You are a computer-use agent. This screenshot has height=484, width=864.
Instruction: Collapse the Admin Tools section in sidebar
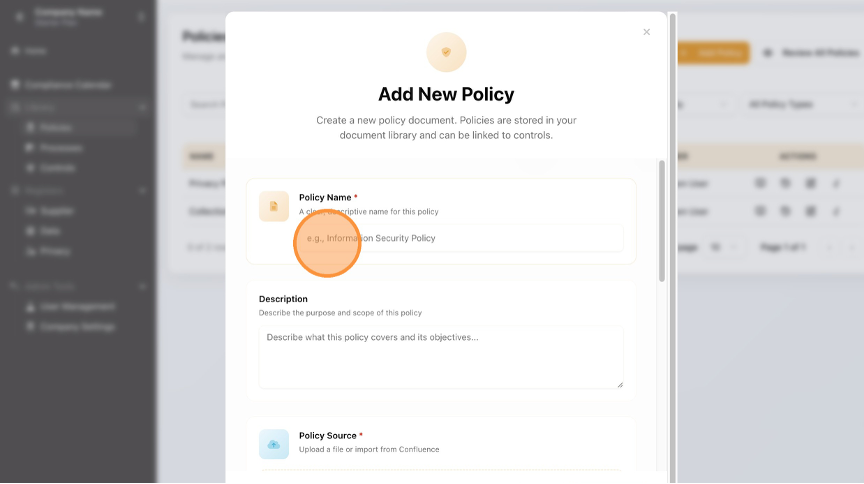[x=143, y=287]
